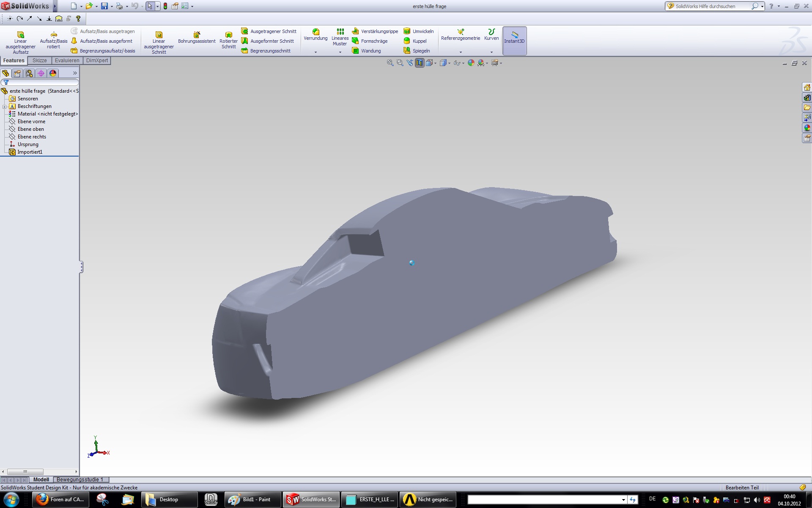
Task: Select the Wandung shell tool
Action: click(367, 51)
